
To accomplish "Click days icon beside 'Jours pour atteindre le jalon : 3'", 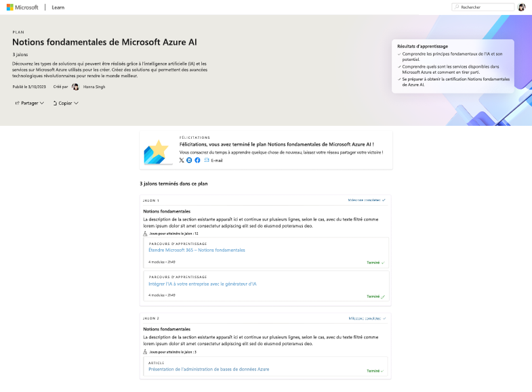I will tap(145, 352).
